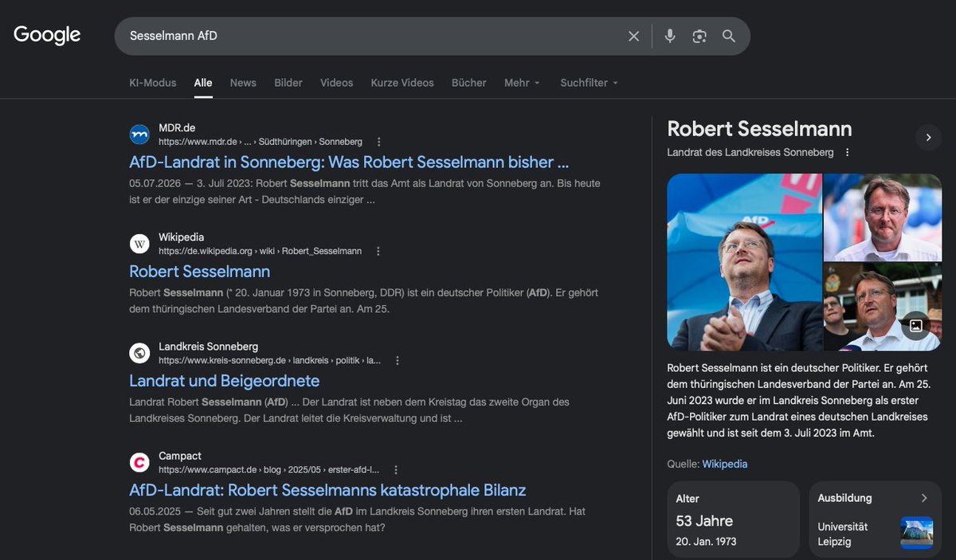The image size is (956, 560).
Task: Open top-right Sesselmann portrait photo
Action: (x=883, y=217)
